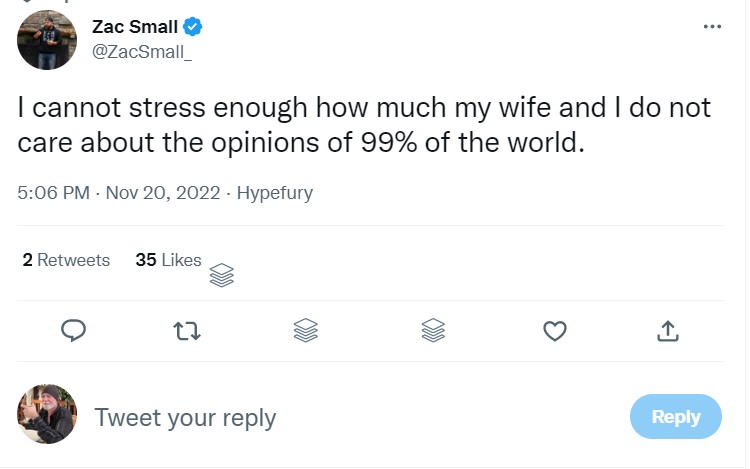The height and width of the screenshot is (469, 750).
Task: Retweet using the retweet arrows icon
Action: click(x=187, y=330)
